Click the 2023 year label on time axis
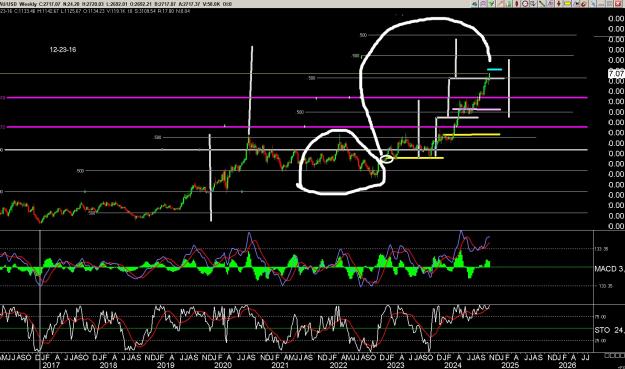Viewport: 625px width, 369px height. click(395, 365)
